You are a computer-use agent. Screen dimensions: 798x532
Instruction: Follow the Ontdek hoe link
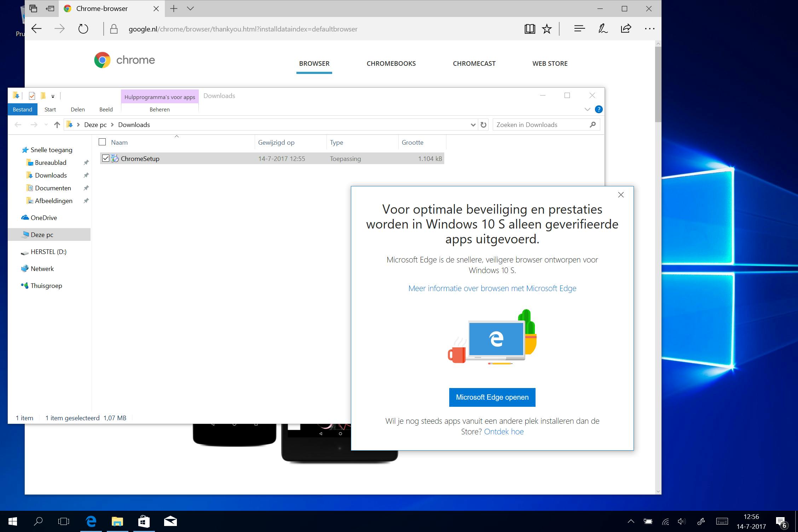(x=504, y=432)
